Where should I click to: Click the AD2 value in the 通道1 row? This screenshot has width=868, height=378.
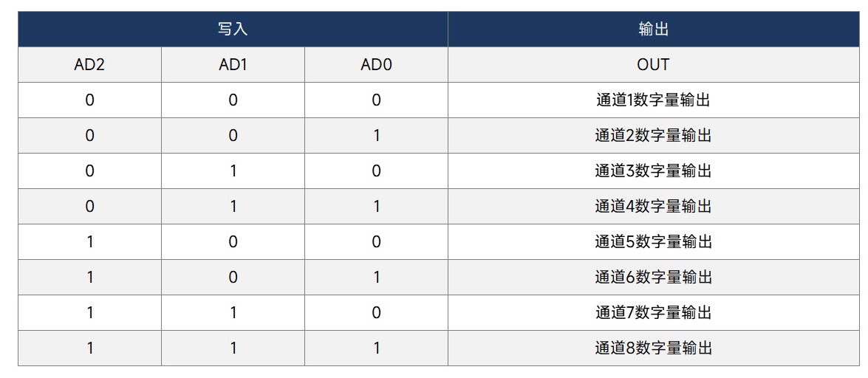pyautogui.click(x=89, y=100)
